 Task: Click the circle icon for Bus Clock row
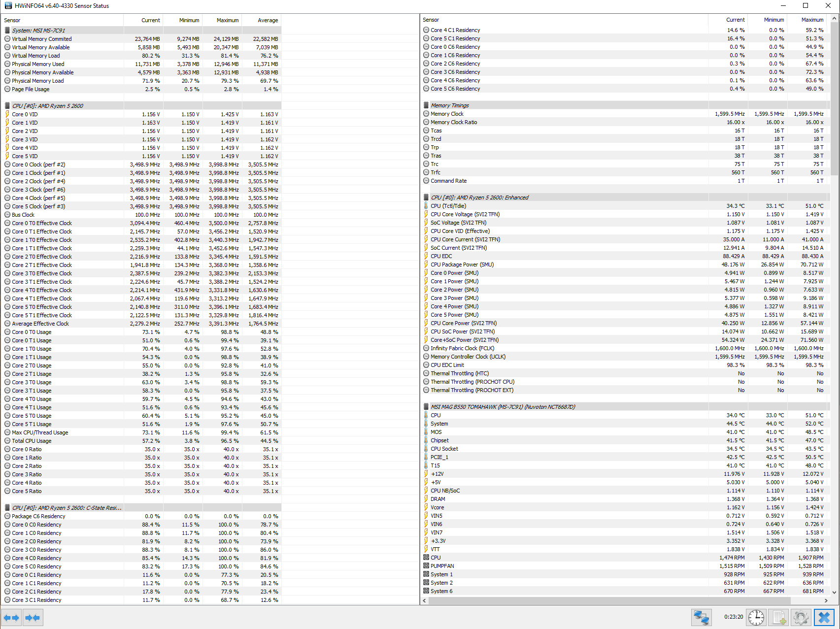(x=7, y=215)
